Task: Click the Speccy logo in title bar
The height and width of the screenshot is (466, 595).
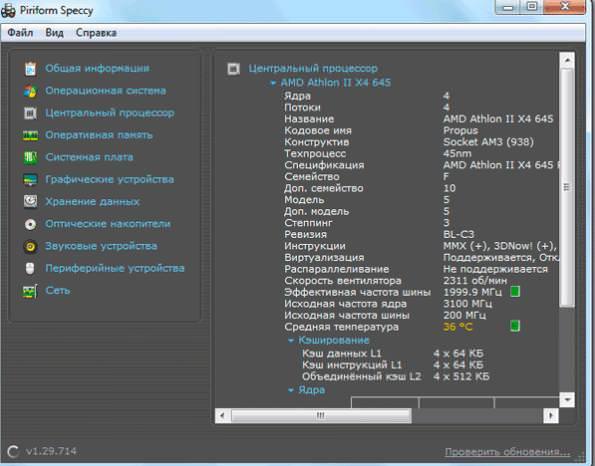Action: click(8, 10)
